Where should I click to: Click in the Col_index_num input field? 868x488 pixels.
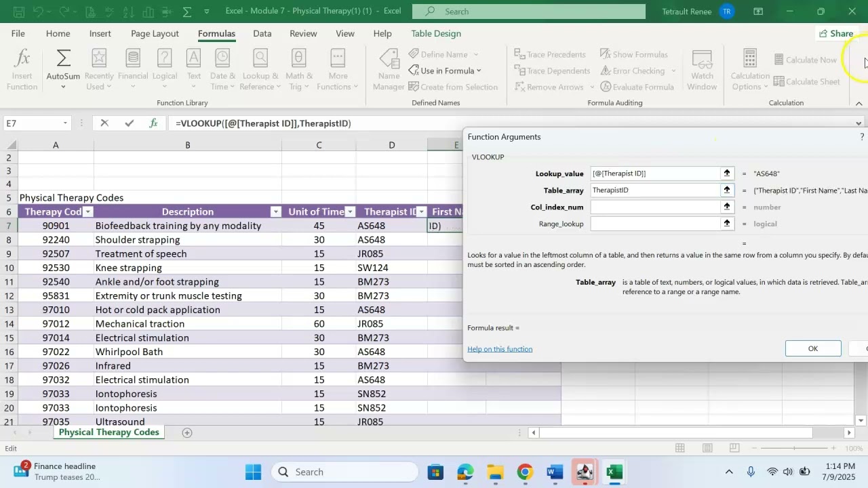coord(655,207)
